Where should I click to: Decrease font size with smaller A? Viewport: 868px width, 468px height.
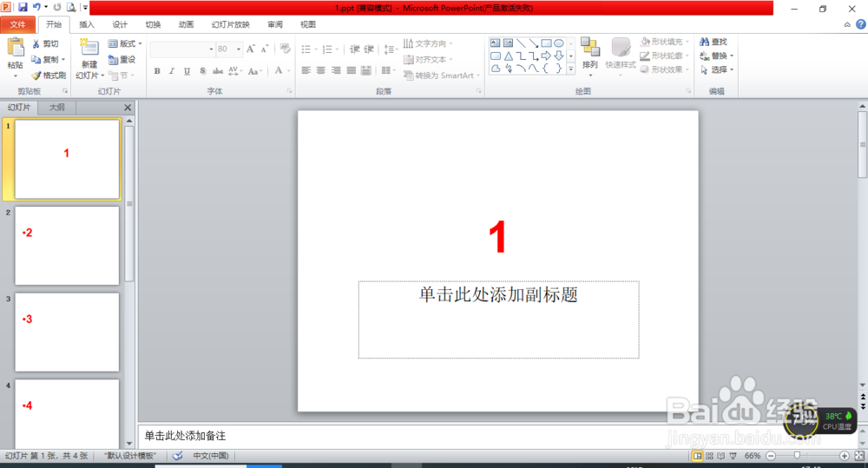point(265,49)
